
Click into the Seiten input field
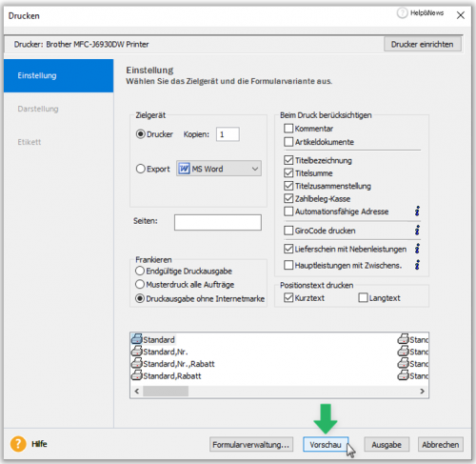218,222
